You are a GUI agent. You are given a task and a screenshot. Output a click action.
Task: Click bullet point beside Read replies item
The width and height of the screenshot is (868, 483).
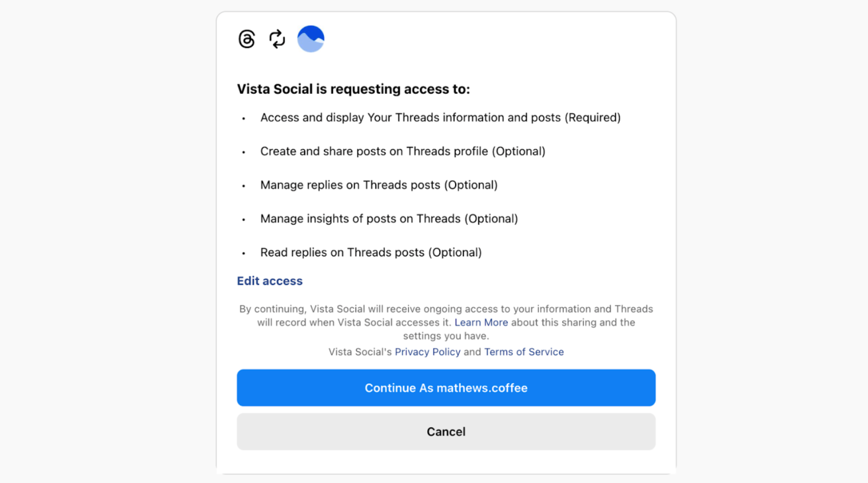[x=244, y=254]
